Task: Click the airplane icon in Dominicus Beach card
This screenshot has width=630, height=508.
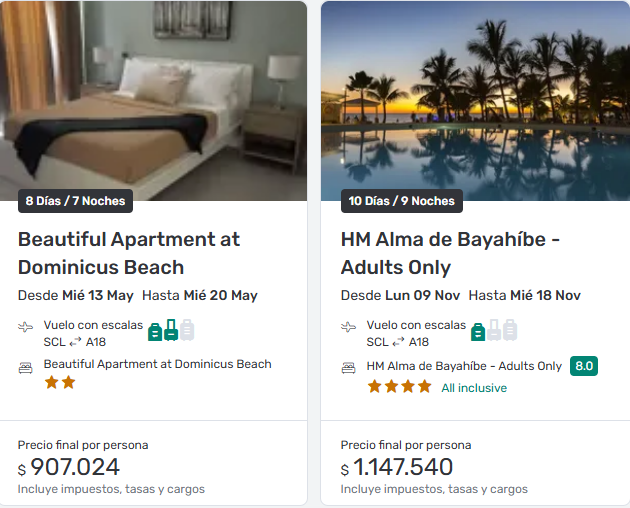Action: tap(26, 327)
